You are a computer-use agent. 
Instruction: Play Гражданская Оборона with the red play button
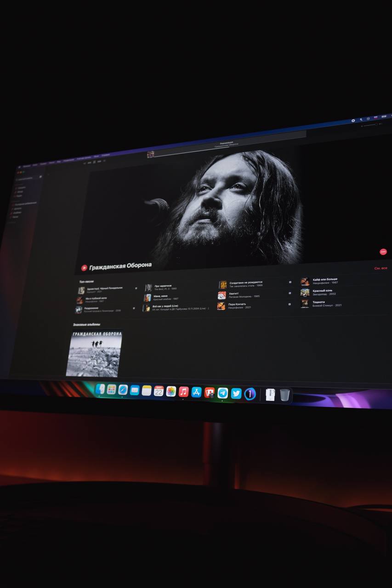[x=84, y=268]
